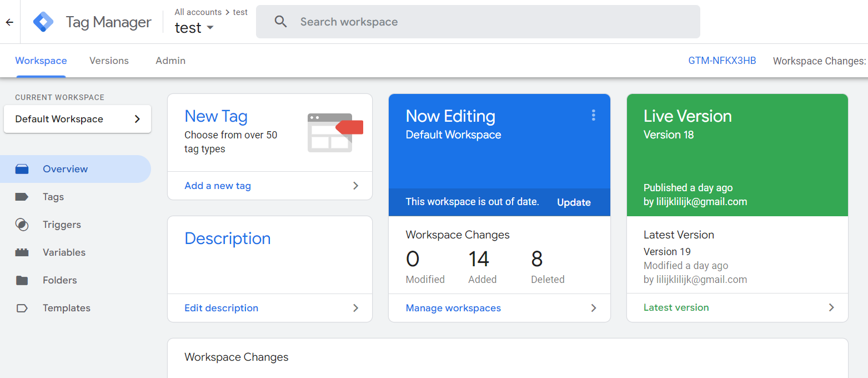
Task: Open Templates in the sidebar
Action: click(76, 308)
